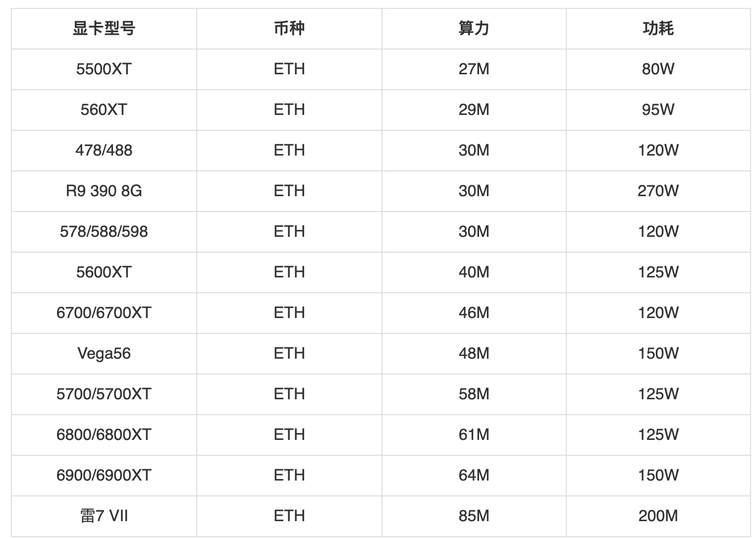Click the 5700/5700XT model cell
This screenshot has width=756, height=538.
[104, 394]
